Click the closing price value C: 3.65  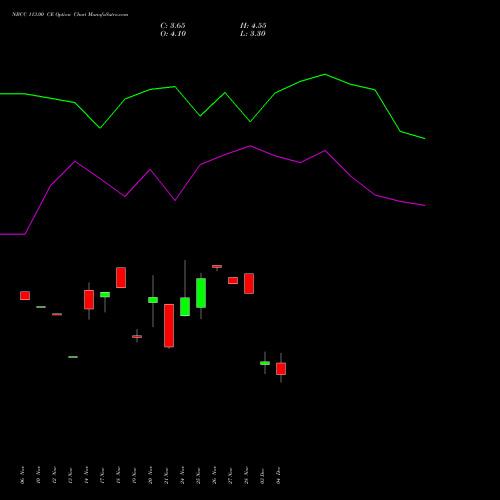173,26
